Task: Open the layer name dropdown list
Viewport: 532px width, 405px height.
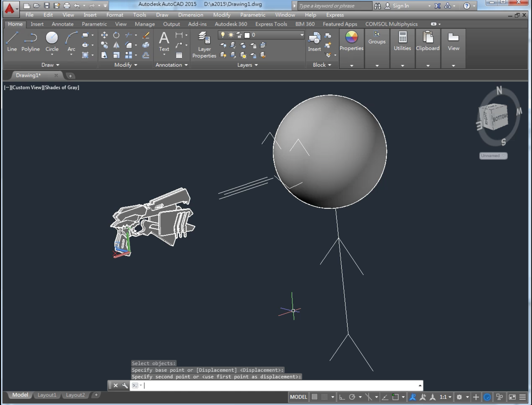Action: coord(302,35)
